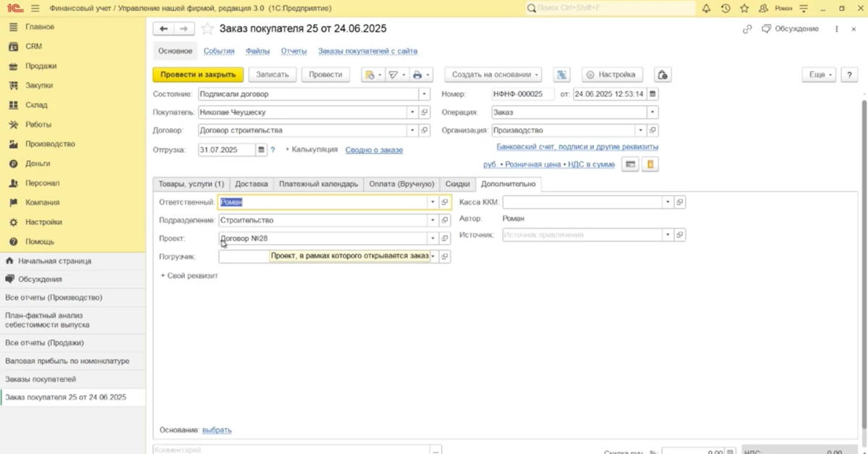Click the lock icon button

(663, 75)
